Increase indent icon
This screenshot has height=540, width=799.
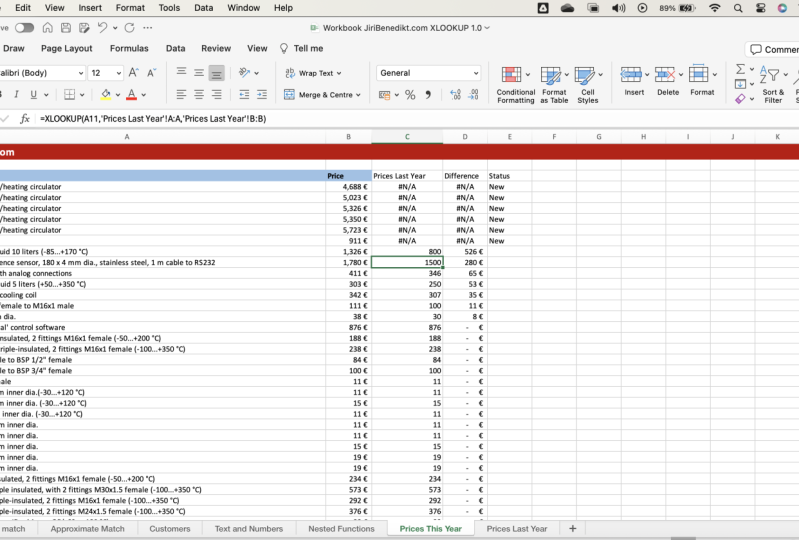[x=262, y=94]
